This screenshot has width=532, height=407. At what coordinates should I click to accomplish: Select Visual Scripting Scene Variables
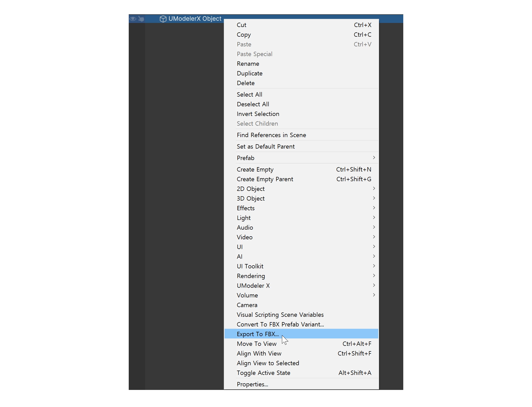pos(301,315)
